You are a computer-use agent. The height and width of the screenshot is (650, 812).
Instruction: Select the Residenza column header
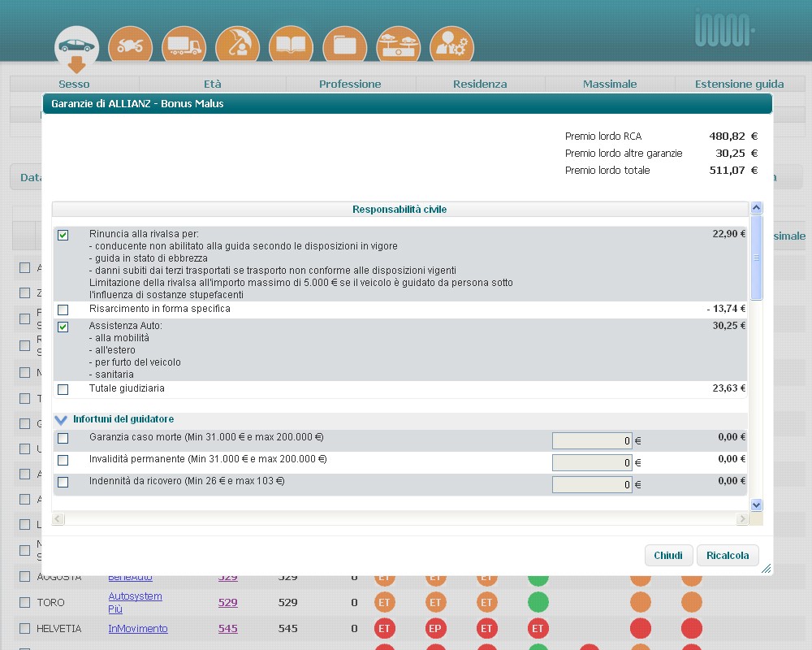coord(480,84)
